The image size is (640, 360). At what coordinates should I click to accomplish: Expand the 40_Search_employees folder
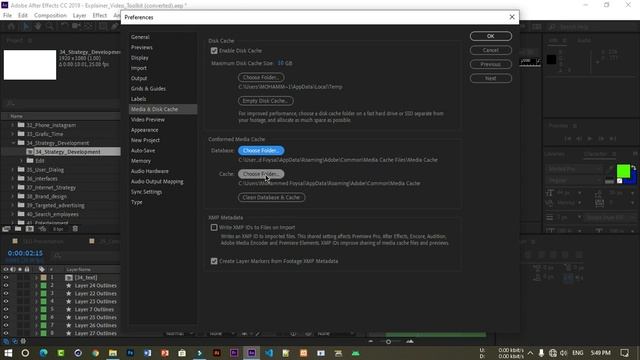(12, 214)
